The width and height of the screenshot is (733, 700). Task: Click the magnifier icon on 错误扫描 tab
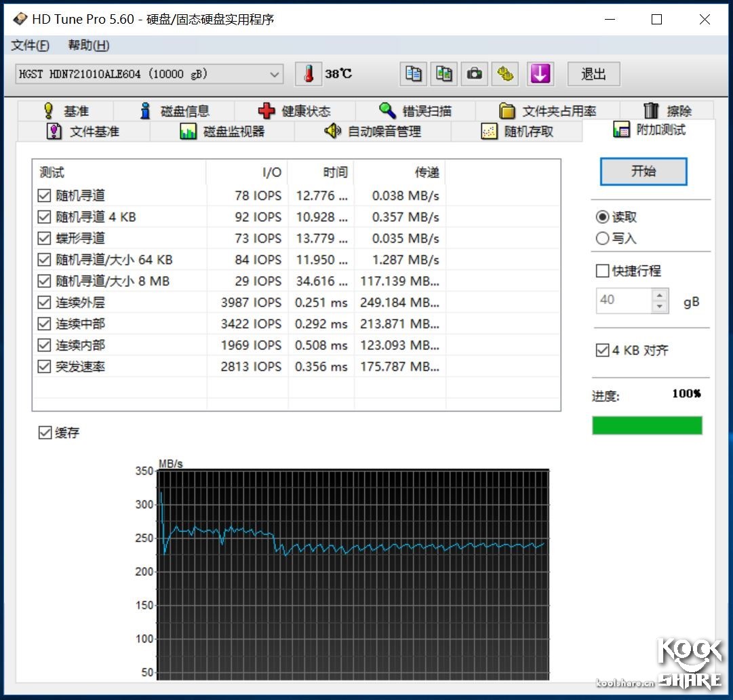tap(387, 110)
